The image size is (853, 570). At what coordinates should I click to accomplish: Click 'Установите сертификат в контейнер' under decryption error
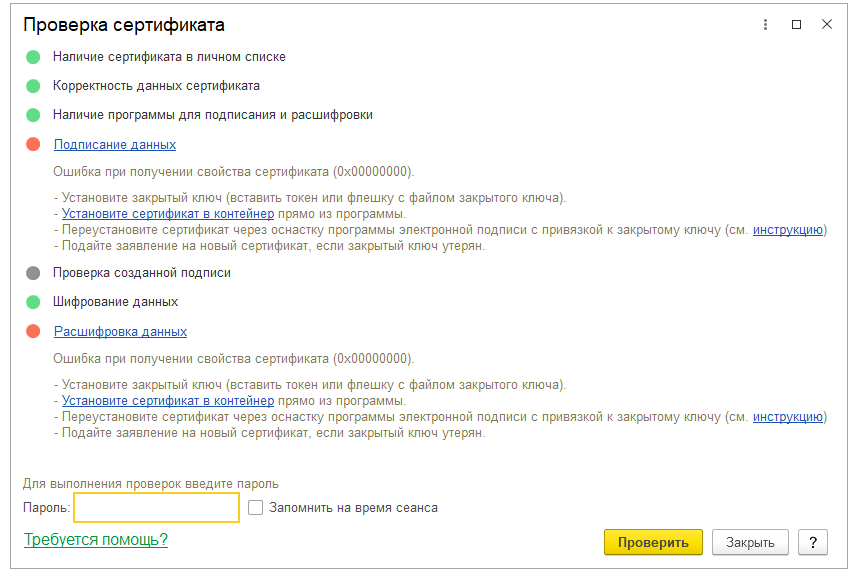point(168,401)
